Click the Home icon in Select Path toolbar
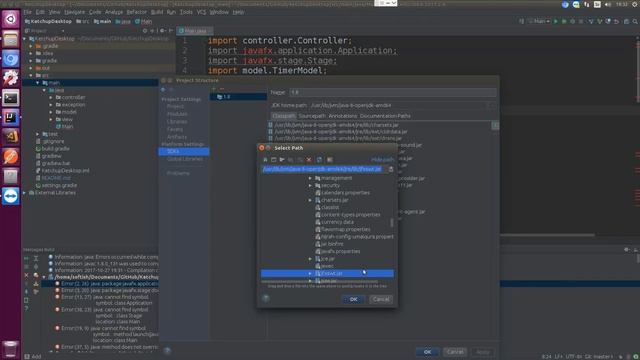 (x=265, y=160)
